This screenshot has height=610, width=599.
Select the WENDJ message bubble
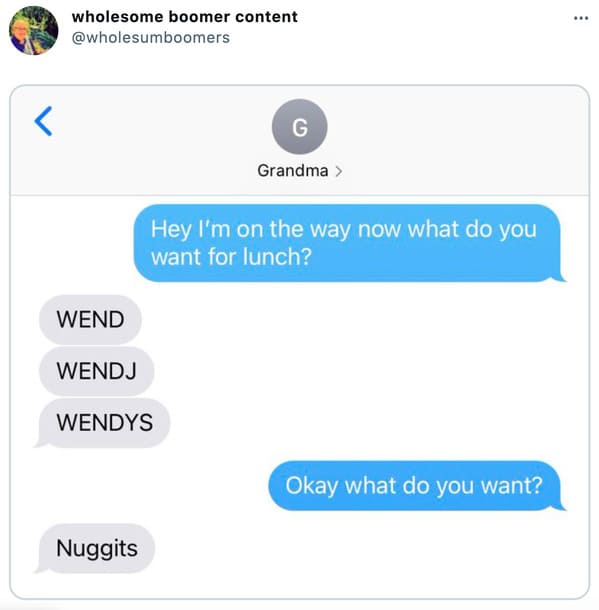coord(96,371)
